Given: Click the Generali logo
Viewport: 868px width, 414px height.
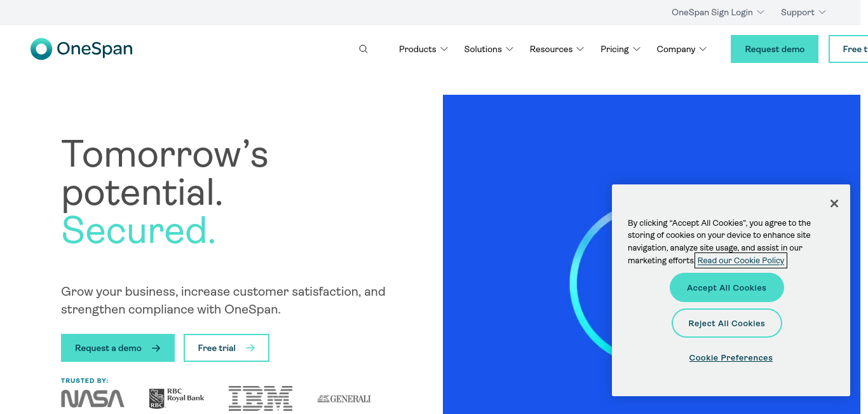Looking at the screenshot, I should tap(344, 399).
